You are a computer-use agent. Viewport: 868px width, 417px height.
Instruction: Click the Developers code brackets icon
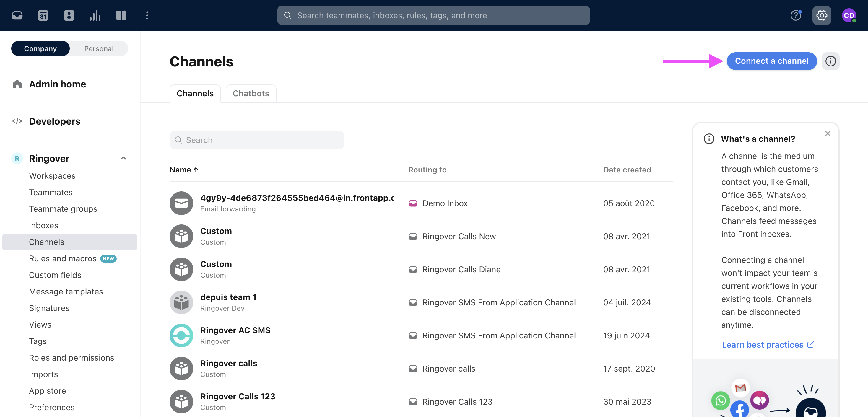pyautogui.click(x=17, y=121)
